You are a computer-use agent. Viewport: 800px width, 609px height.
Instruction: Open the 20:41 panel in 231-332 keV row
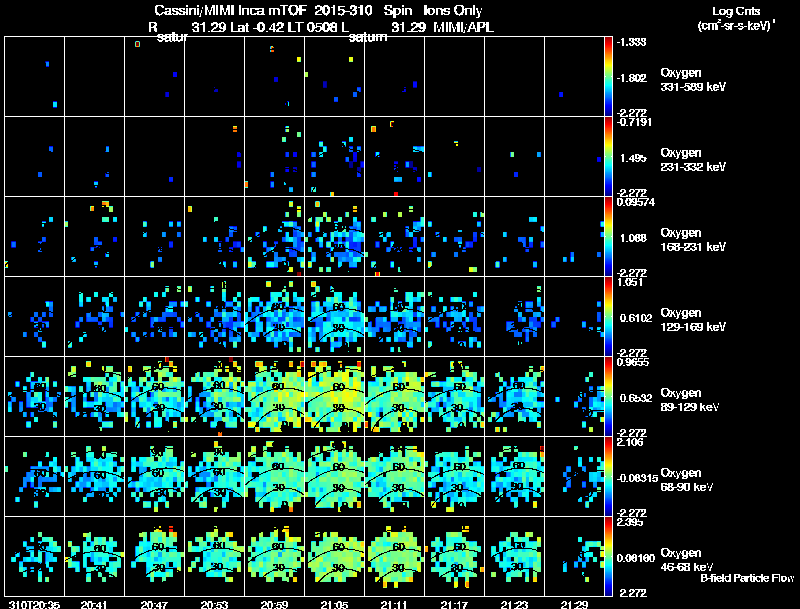click(x=94, y=156)
